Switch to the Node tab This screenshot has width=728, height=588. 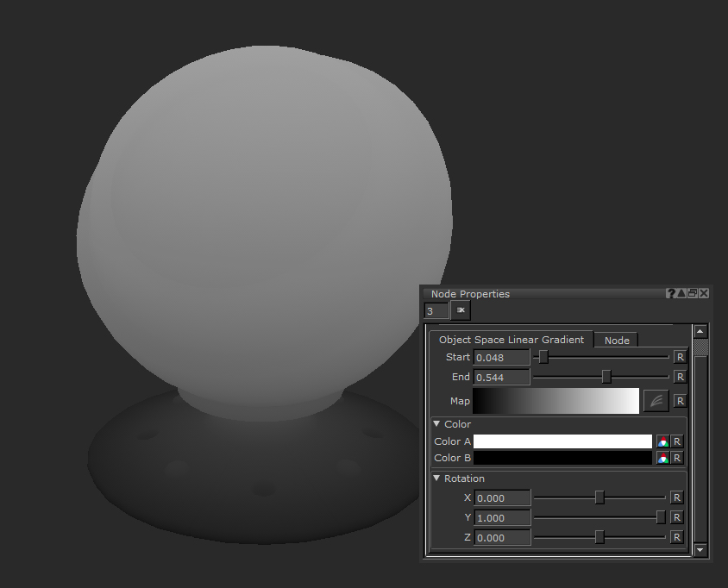[x=616, y=341]
